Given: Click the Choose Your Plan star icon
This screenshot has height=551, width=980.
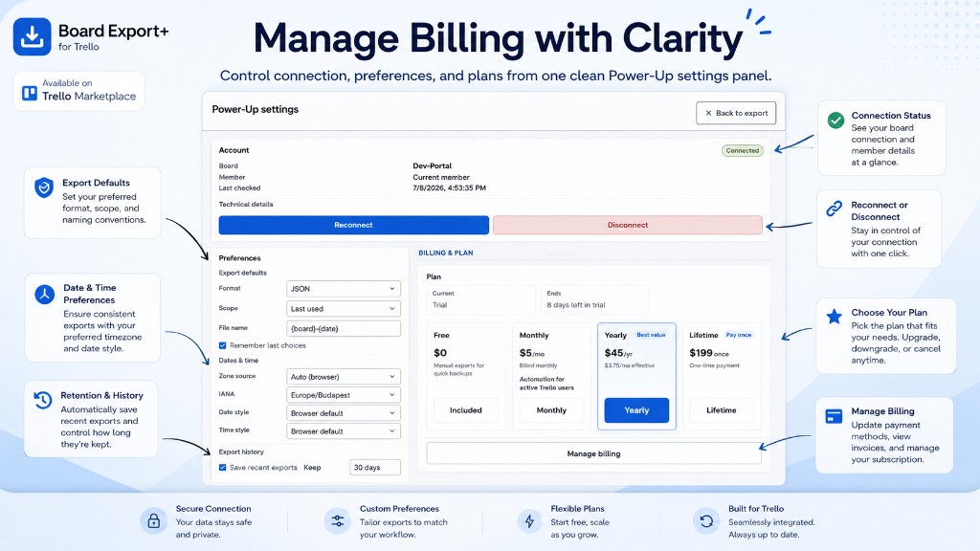Looking at the screenshot, I should point(834,317).
